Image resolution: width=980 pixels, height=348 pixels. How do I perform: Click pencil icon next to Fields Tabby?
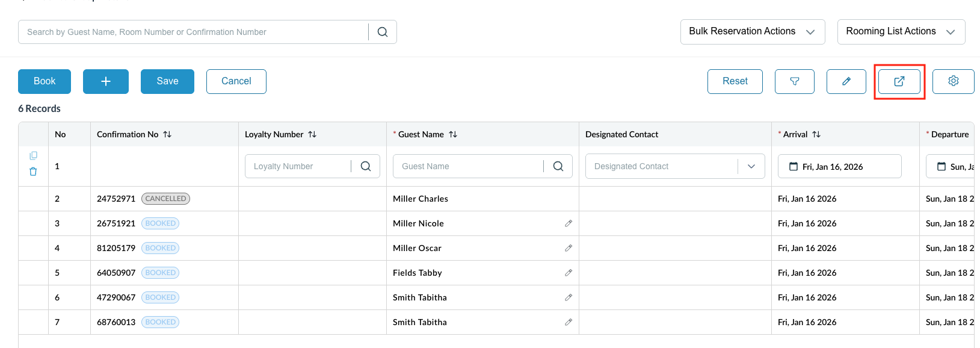[x=568, y=273]
